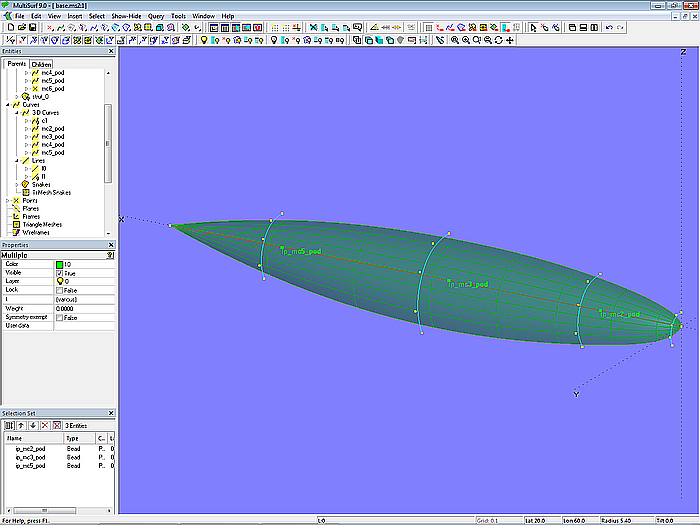Image resolution: width=700 pixels, height=525 pixels.
Task: Click the green Color swatch
Action: click(60, 264)
